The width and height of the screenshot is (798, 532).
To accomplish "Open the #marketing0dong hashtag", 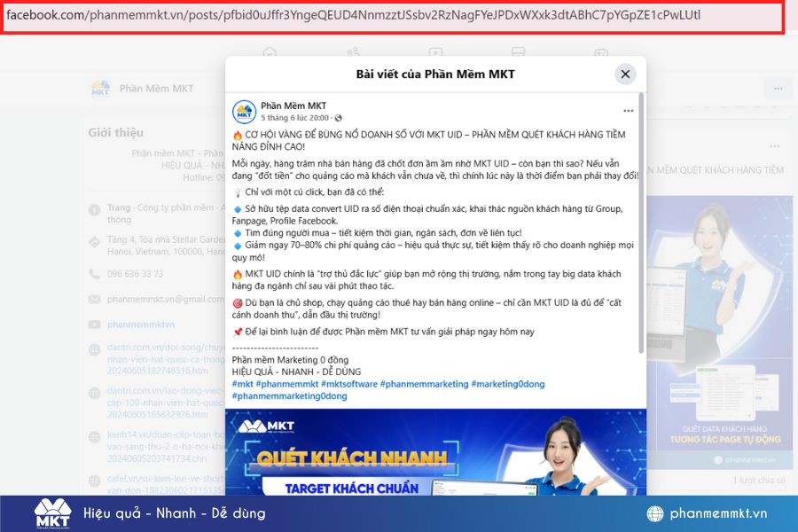I will click(x=508, y=384).
